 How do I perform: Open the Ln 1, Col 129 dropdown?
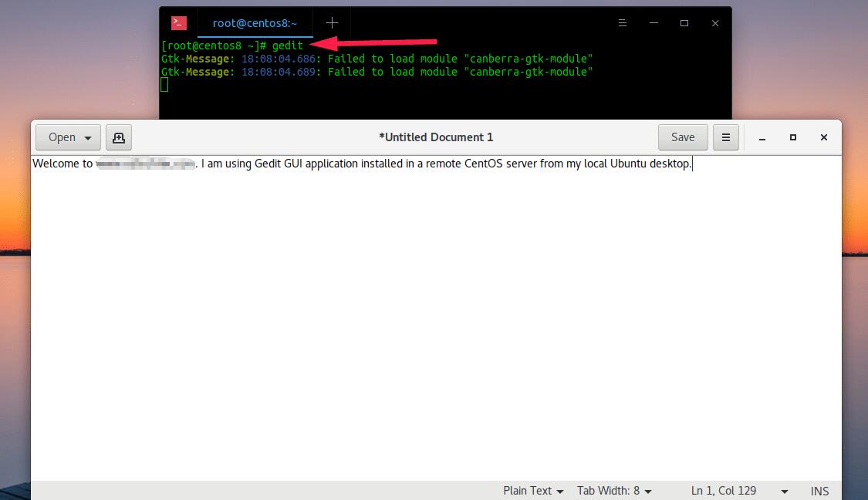click(785, 491)
